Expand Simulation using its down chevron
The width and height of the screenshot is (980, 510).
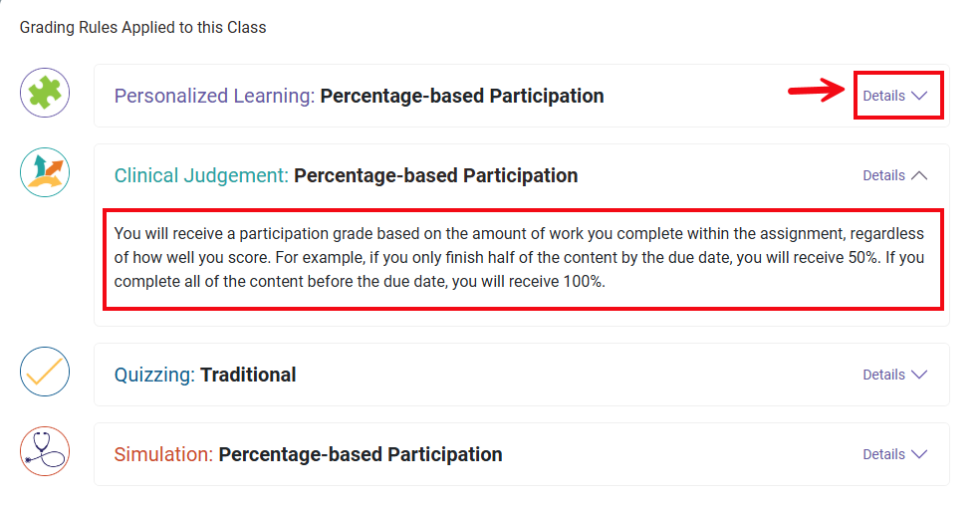pos(919,455)
